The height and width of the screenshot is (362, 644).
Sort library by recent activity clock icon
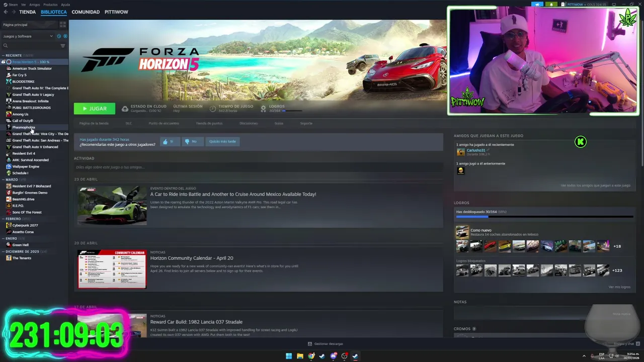tap(59, 36)
